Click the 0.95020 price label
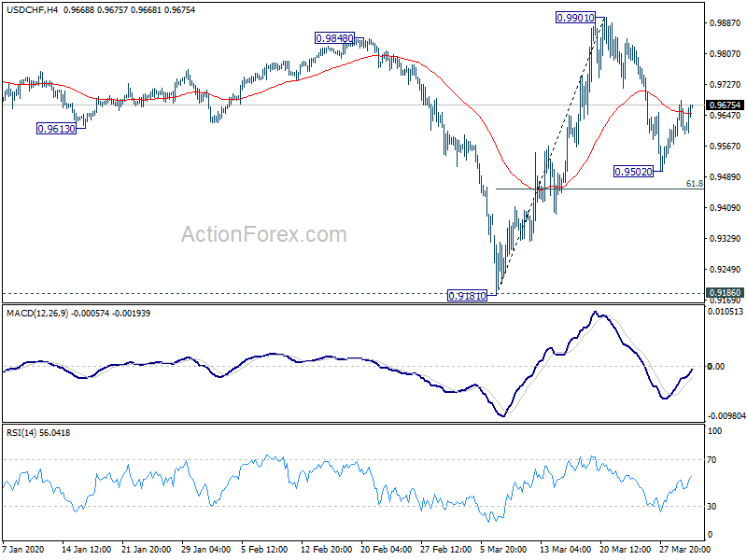The width and height of the screenshot is (747, 560). (633, 172)
